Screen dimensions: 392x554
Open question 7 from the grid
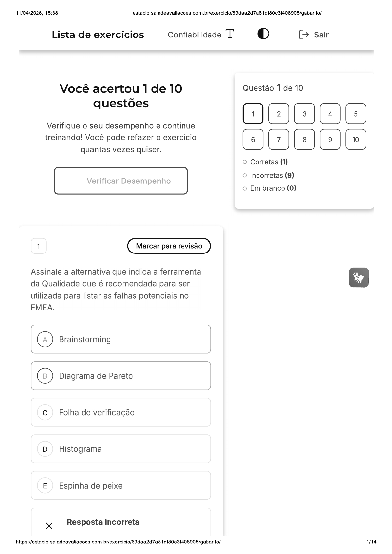coord(279,139)
